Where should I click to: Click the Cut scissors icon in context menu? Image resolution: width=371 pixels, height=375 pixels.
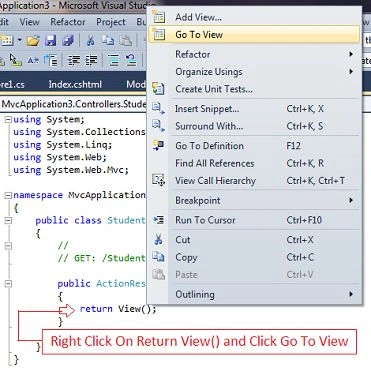pos(158,239)
